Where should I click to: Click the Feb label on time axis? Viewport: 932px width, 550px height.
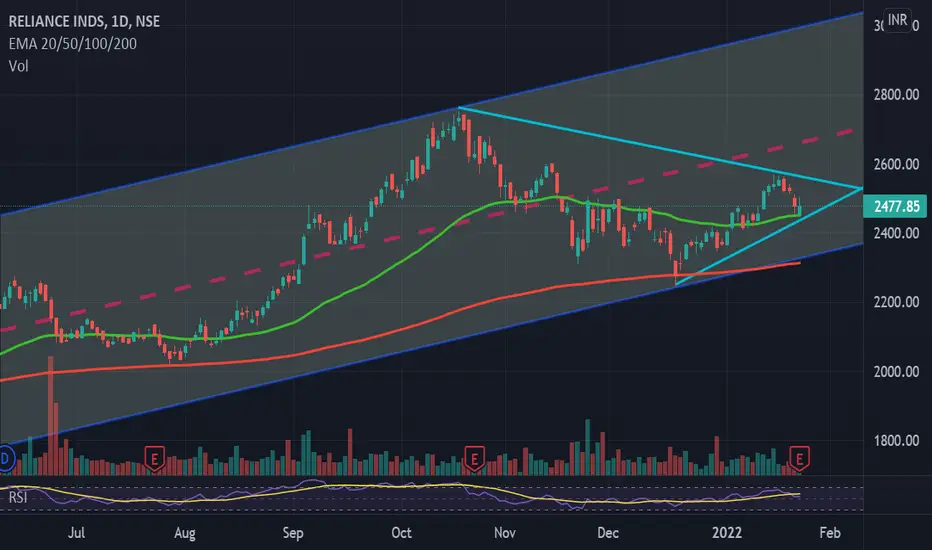click(x=830, y=533)
